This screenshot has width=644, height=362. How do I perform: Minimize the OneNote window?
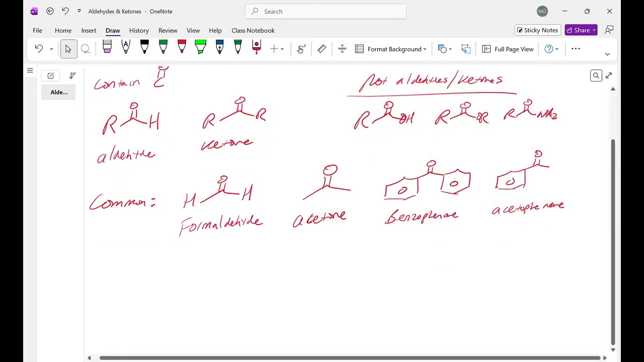[565, 11]
